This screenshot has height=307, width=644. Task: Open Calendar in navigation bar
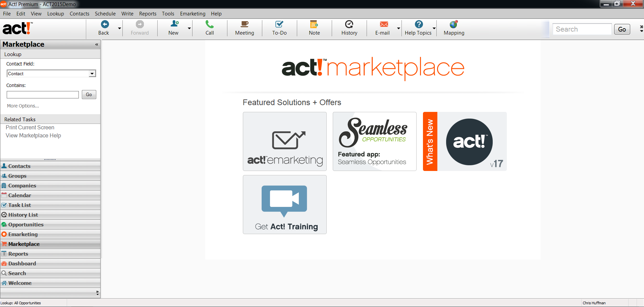pos(50,195)
